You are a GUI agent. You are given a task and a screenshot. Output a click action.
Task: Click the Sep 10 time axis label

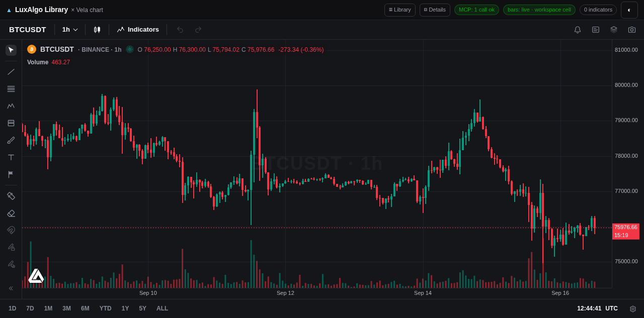coord(148,293)
